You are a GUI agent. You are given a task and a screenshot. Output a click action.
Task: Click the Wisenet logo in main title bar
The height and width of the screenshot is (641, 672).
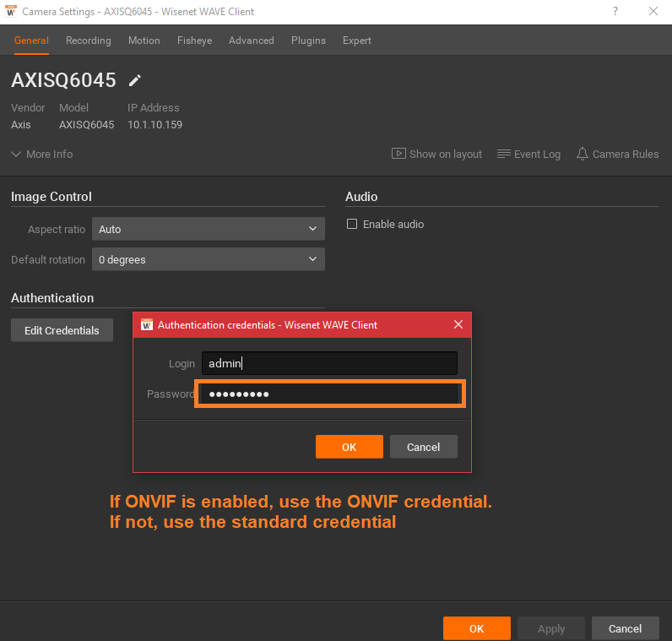click(x=11, y=11)
